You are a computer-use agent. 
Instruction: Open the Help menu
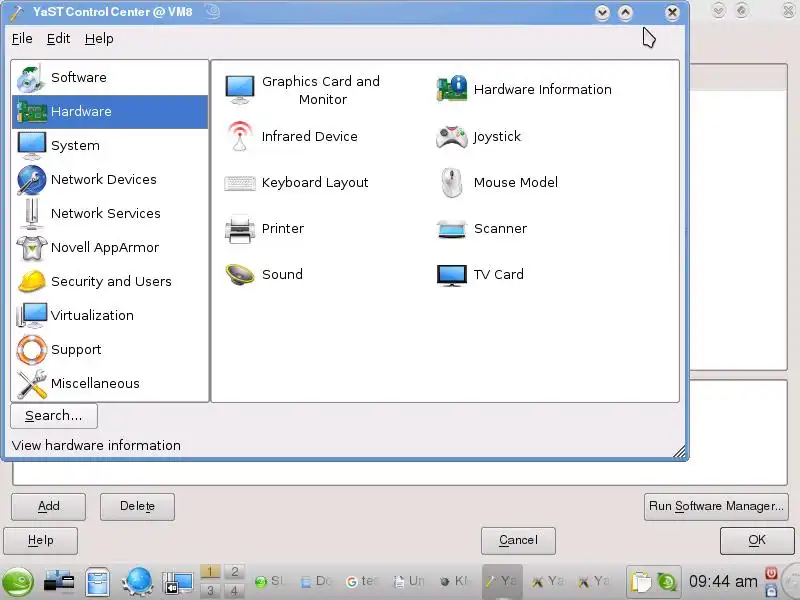click(99, 39)
